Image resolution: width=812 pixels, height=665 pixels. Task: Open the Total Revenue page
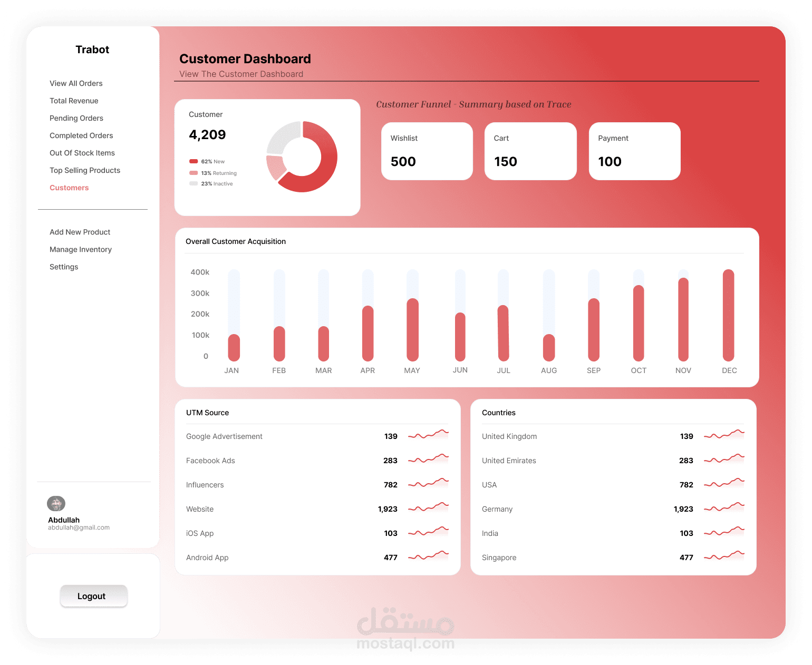tap(74, 101)
